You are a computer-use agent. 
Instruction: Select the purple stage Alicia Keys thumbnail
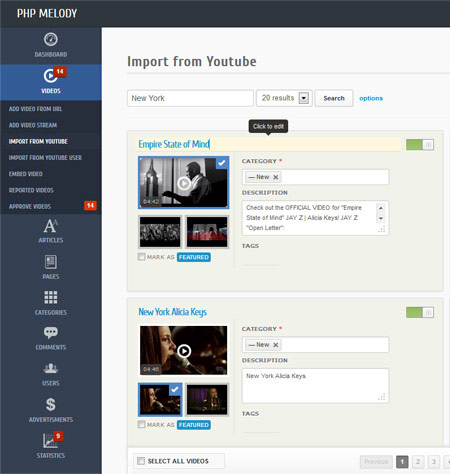[x=207, y=400]
